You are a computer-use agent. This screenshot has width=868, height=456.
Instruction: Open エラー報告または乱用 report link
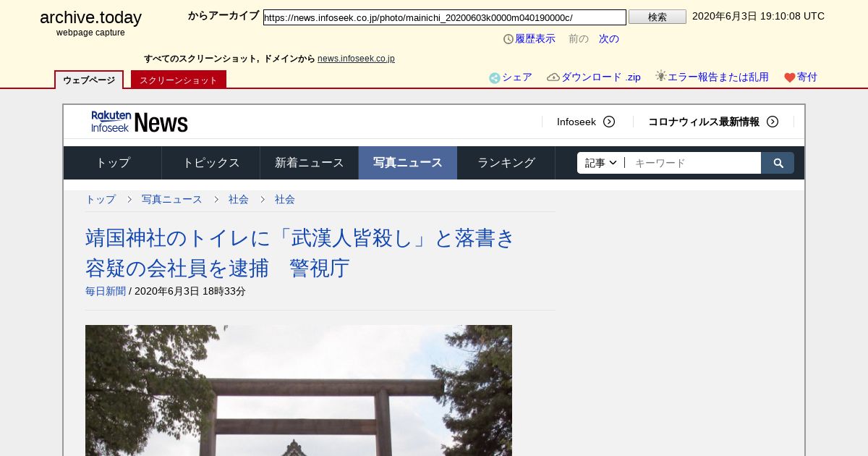click(718, 77)
